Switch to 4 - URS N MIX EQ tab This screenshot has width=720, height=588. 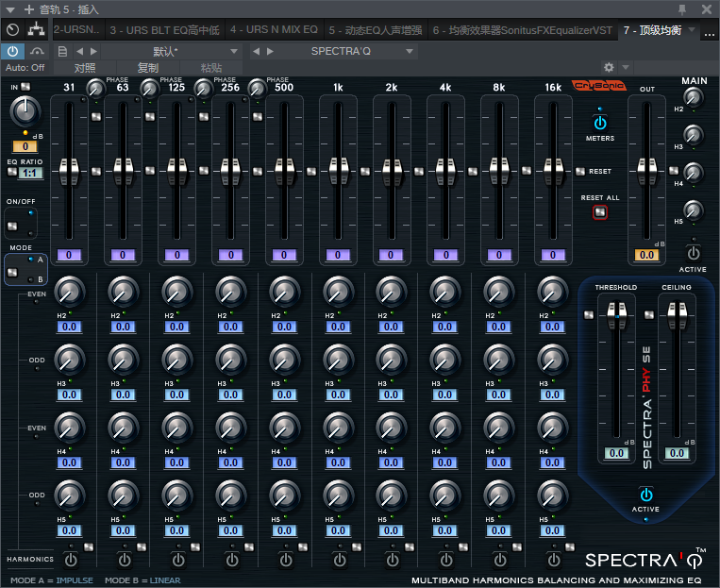click(275, 30)
